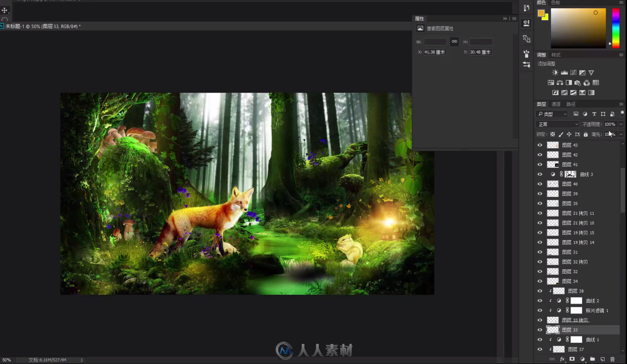
Task: Add a Color Balance adjustment
Action: coord(560,83)
